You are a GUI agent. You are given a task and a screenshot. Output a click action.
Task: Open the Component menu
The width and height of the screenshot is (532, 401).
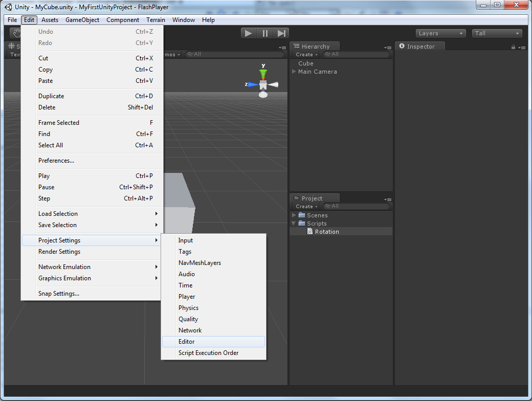click(123, 19)
